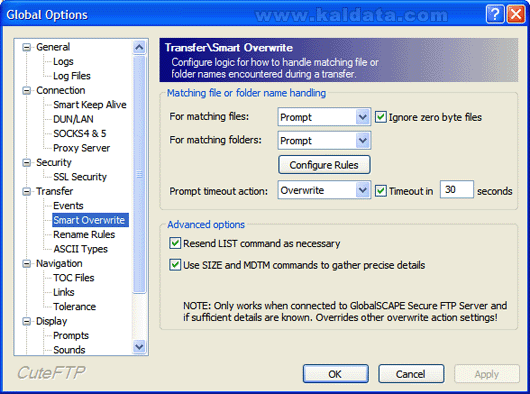Open SSL Security settings

80,177
